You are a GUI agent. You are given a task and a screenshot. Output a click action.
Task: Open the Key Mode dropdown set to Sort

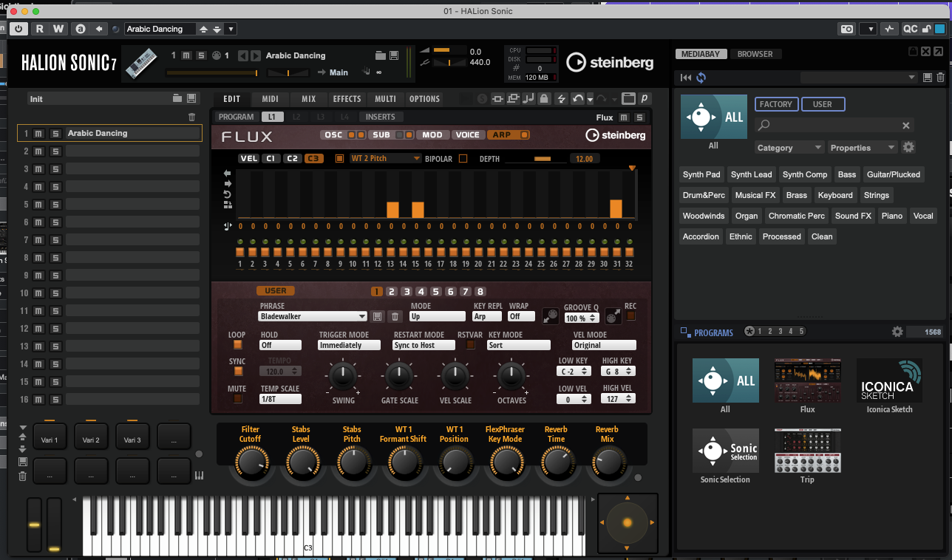pyautogui.click(x=518, y=345)
